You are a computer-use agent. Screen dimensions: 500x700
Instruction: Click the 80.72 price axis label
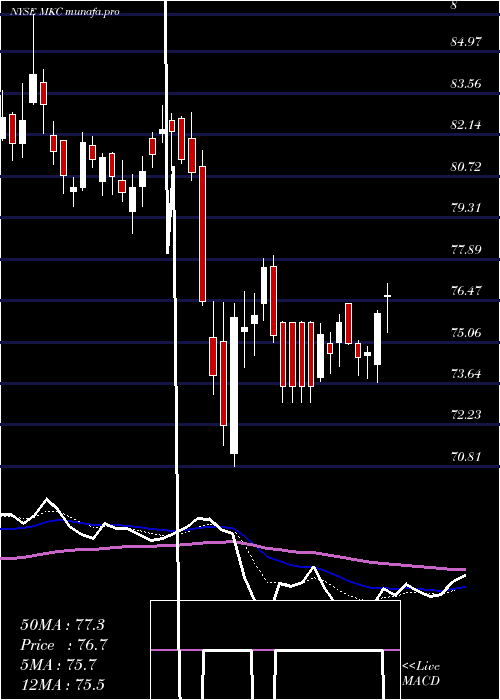coord(466,167)
